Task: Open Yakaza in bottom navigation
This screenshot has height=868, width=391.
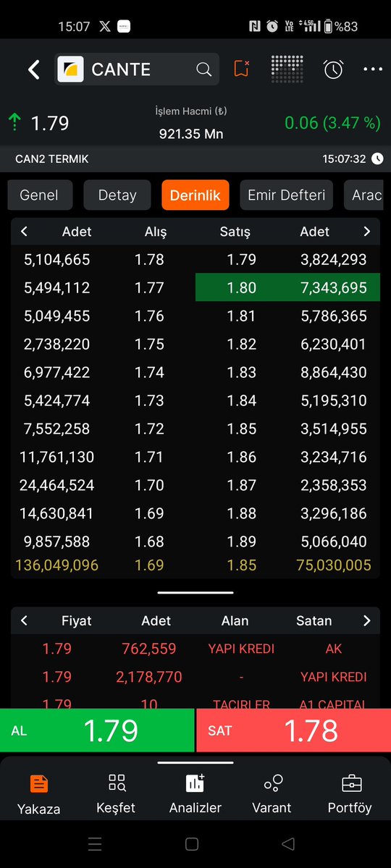Action: [39, 794]
